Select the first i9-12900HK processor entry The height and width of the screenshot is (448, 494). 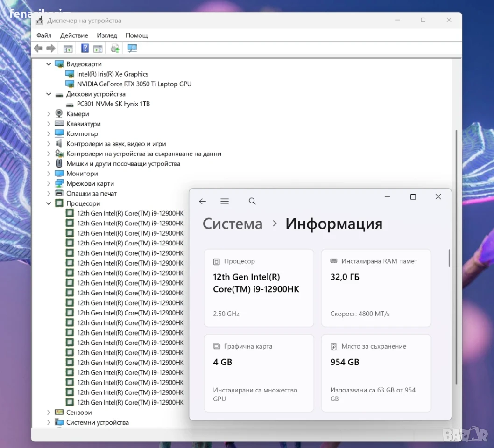pyautogui.click(x=130, y=213)
